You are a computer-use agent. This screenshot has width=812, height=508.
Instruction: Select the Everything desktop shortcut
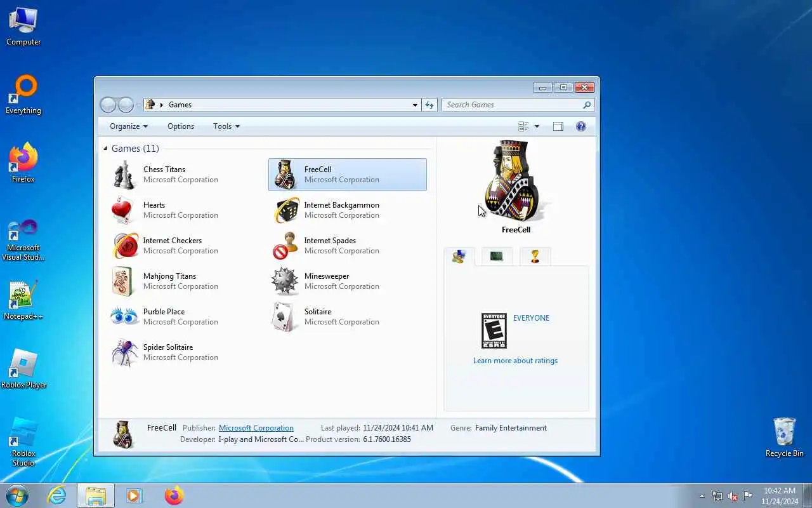tap(23, 95)
